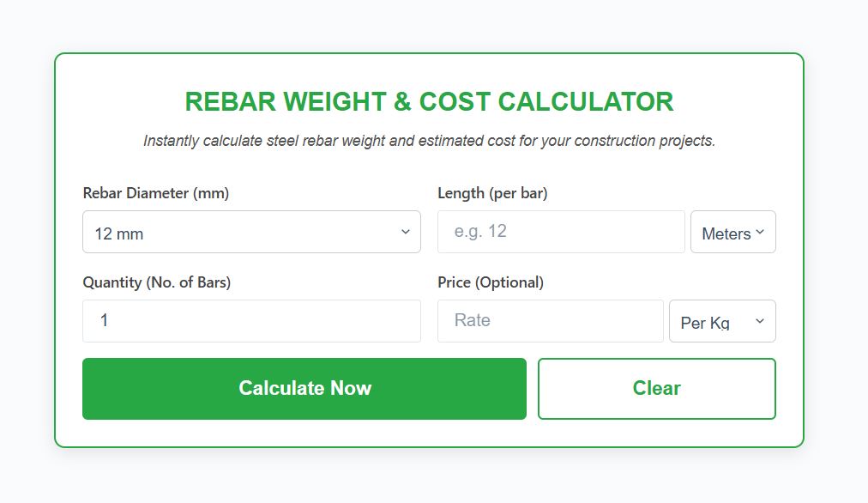Select the Quantity number of bars field
The height and width of the screenshot is (503, 868).
251,320
